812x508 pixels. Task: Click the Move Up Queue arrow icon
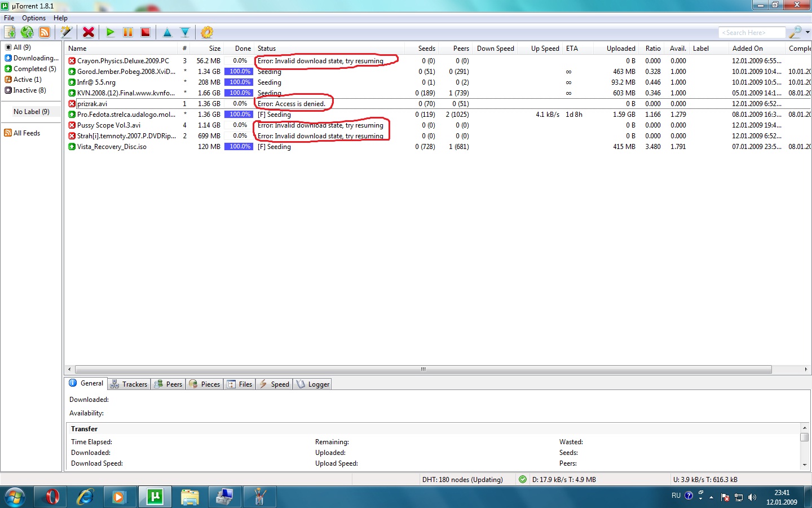point(167,32)
